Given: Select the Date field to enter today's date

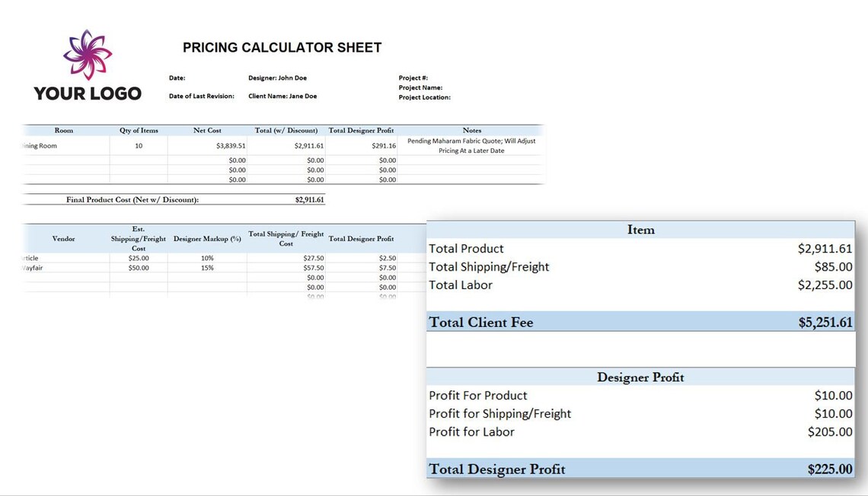Looking at the screenshot, I should (177, 78).
